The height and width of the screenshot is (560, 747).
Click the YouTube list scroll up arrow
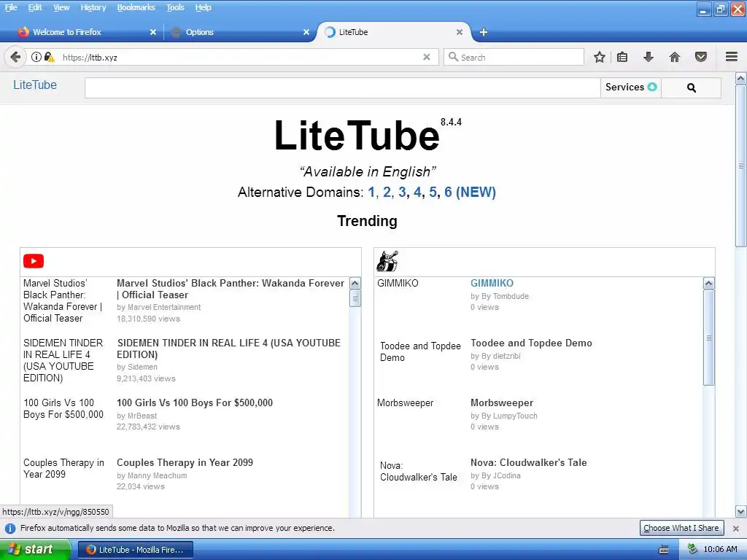pos(355,284)
